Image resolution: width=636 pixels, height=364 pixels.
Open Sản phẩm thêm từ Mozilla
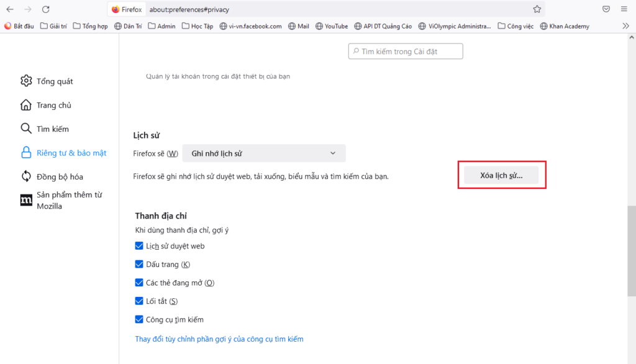tap(61, 201)
